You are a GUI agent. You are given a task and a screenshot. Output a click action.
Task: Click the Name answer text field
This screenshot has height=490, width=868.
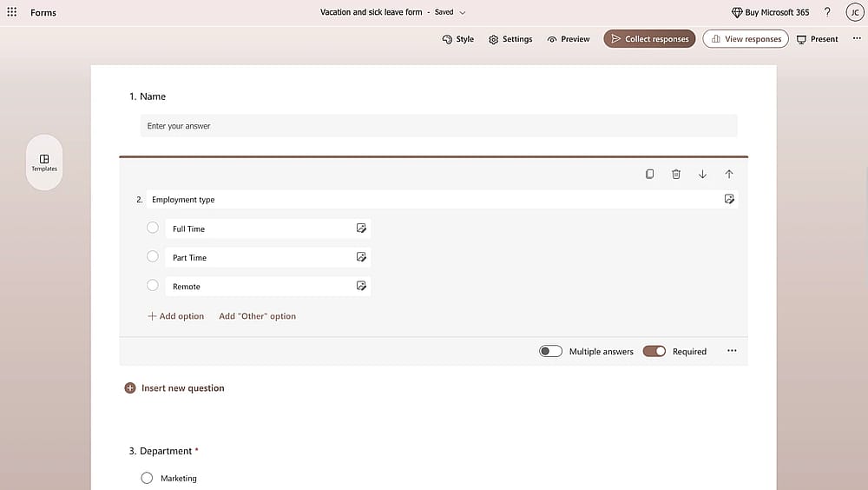point(438,126)
